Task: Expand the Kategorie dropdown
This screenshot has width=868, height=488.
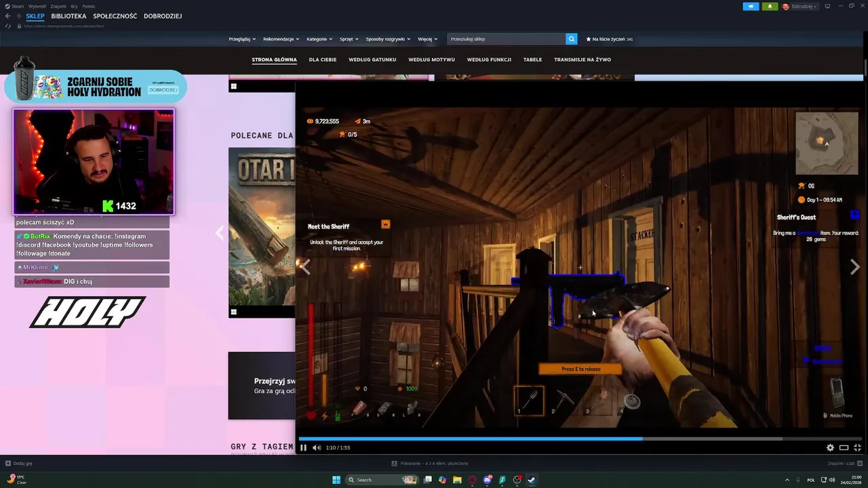Action: (319, 39)
